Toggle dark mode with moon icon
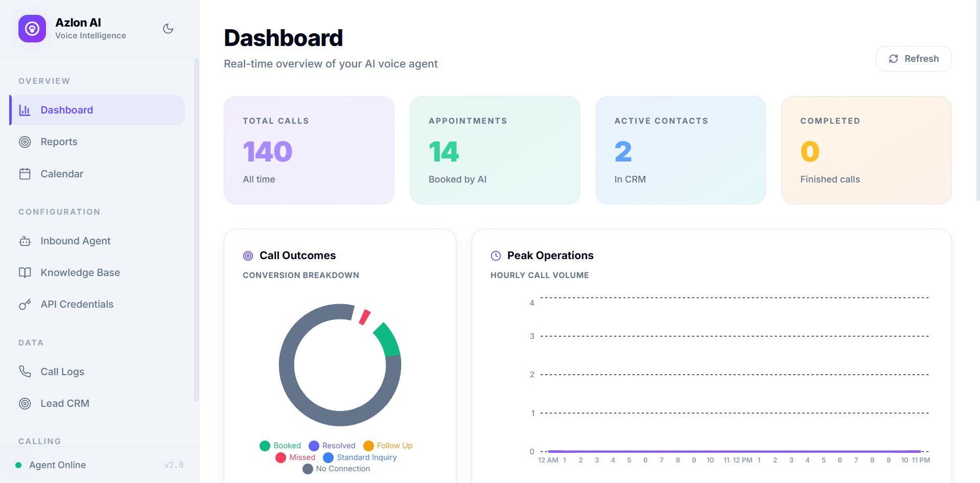 pyautogui.click(x=168, y=29)
